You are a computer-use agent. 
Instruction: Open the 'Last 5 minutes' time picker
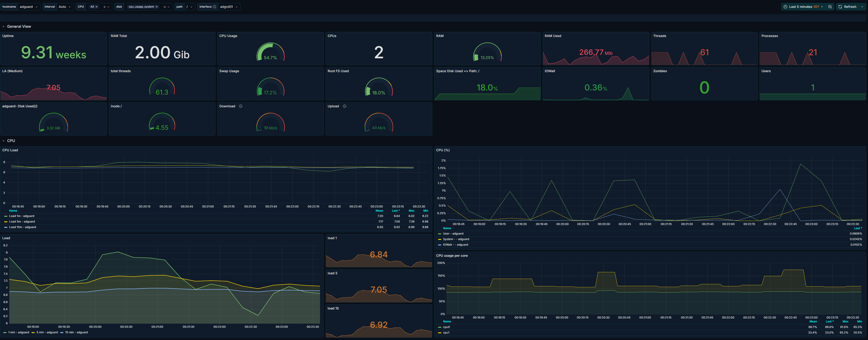(x=803, y=7)
